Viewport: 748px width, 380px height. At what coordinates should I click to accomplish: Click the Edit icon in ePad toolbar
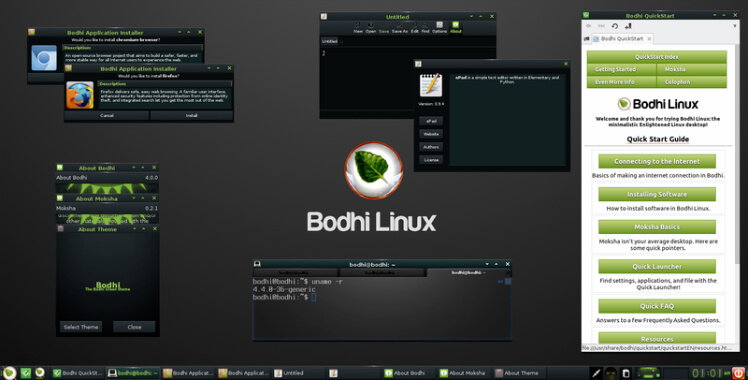pos(415,27)
